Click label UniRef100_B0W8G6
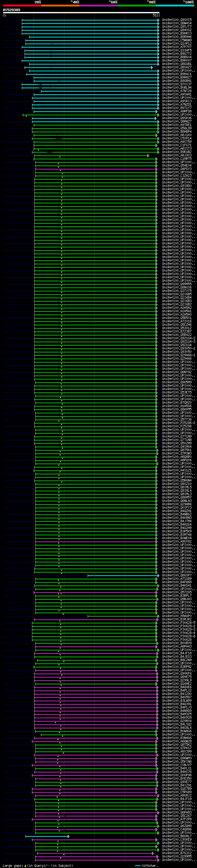This screenshot has width=197, height=868. point(177,731)
